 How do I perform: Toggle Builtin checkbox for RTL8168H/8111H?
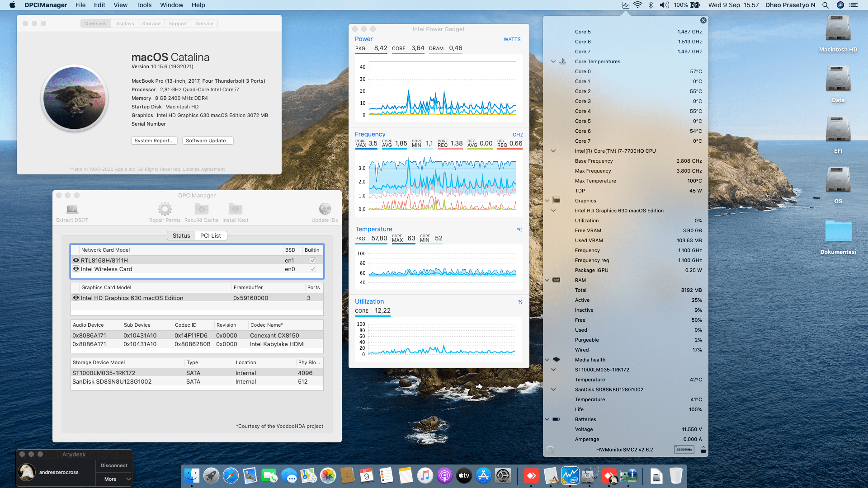312,260
